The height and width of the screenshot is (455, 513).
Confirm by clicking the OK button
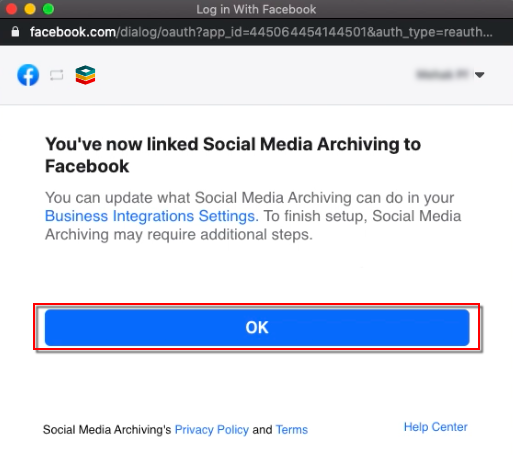point(257,327)
